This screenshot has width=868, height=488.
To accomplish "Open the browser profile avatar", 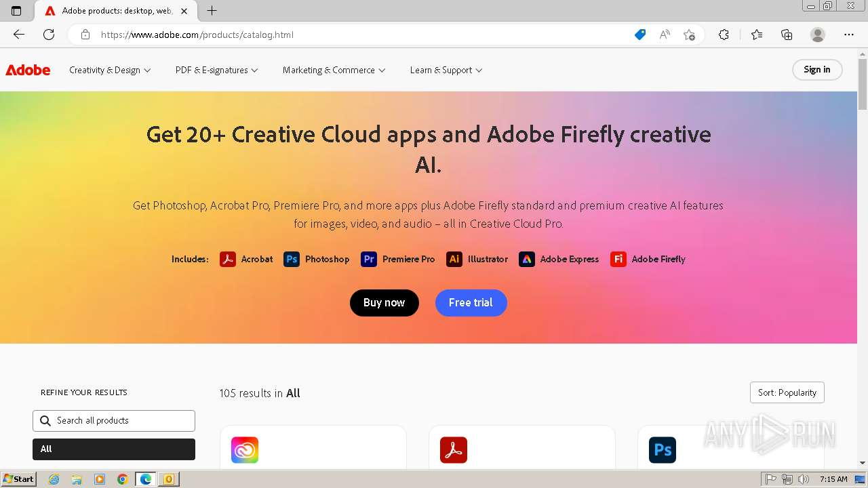I will [818, 35].
